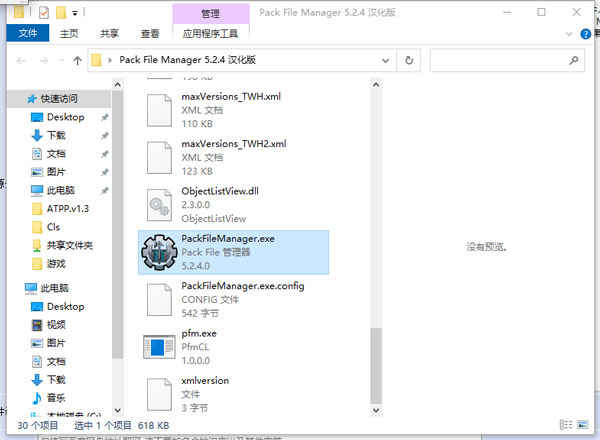Screen dimensions: 600x440
Task: Open 文档 under 此电脑
Action: 56,361
